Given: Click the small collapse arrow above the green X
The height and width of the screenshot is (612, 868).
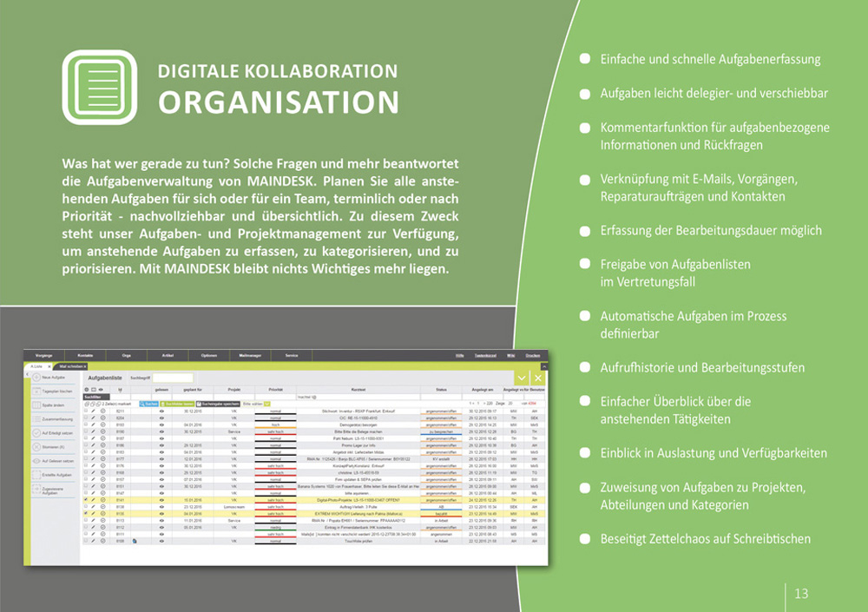Looking at the screenshot, I should (x=544, y=366).
